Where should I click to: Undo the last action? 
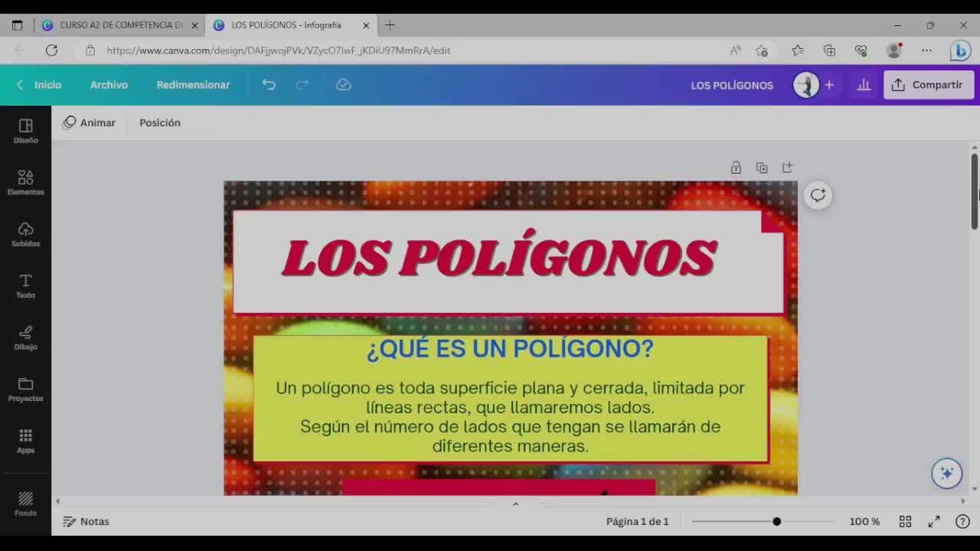point(269,85)
